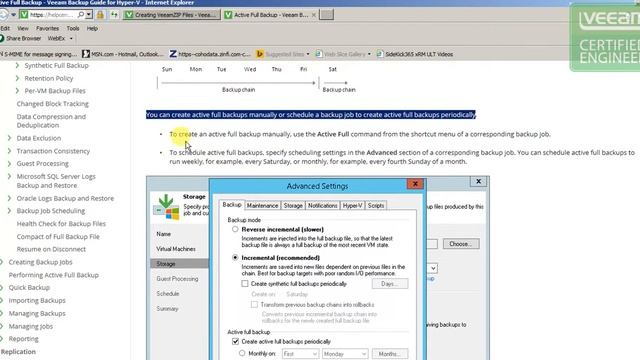Click Share Browser toolbar button
The width and height of the screenshot is (640, 360).
20,38
